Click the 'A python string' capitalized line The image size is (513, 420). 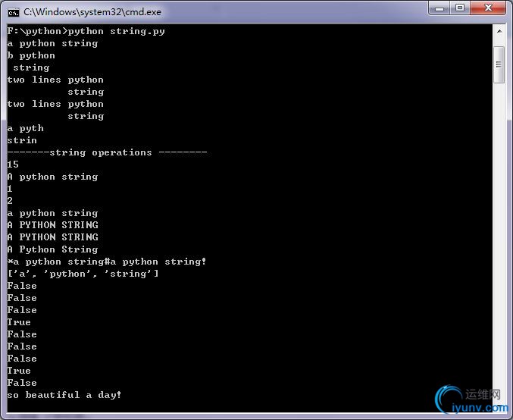click(x=53, y=177)
